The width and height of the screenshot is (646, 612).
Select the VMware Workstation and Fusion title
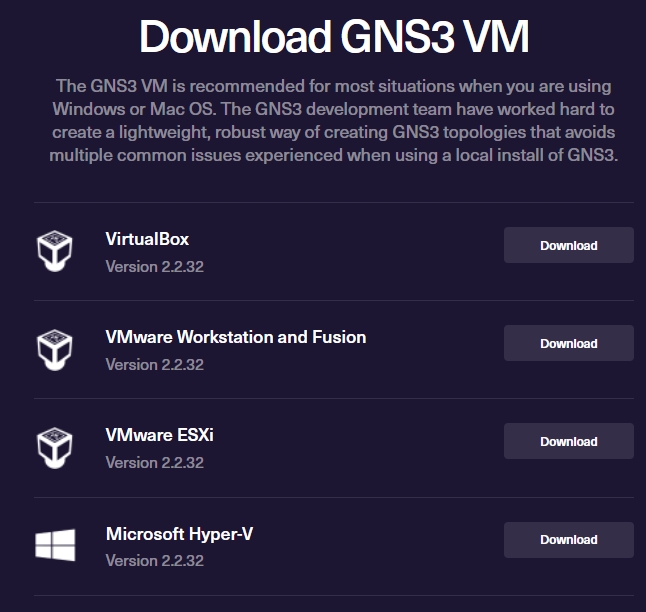[x=236, y=337]
